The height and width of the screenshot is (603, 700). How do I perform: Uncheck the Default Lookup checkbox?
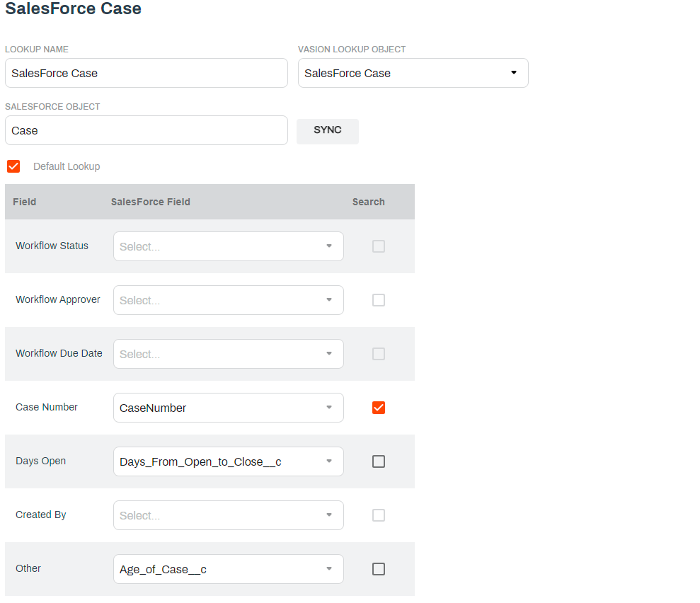13,166
